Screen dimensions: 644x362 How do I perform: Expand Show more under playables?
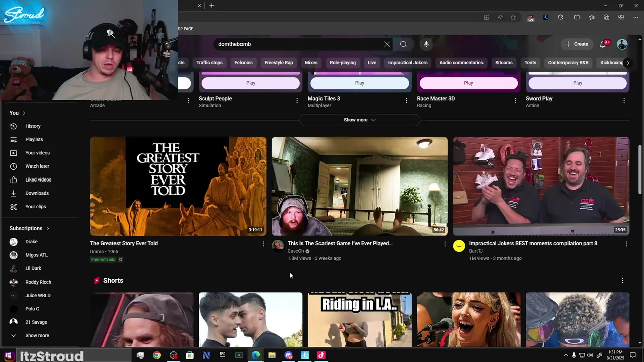pyautogui.click(x=360, y=120)
